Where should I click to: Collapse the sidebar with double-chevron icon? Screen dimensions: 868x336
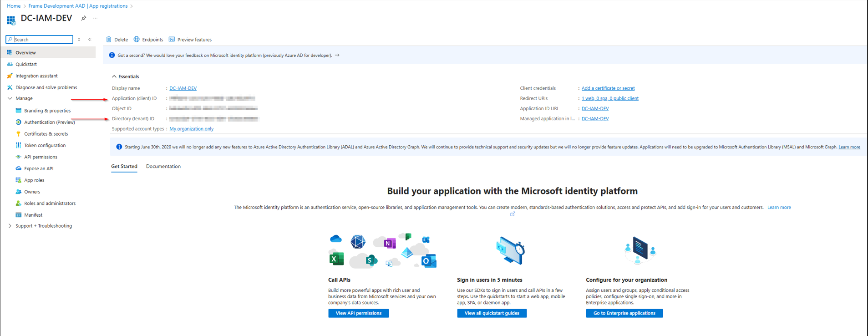[90, 40]
